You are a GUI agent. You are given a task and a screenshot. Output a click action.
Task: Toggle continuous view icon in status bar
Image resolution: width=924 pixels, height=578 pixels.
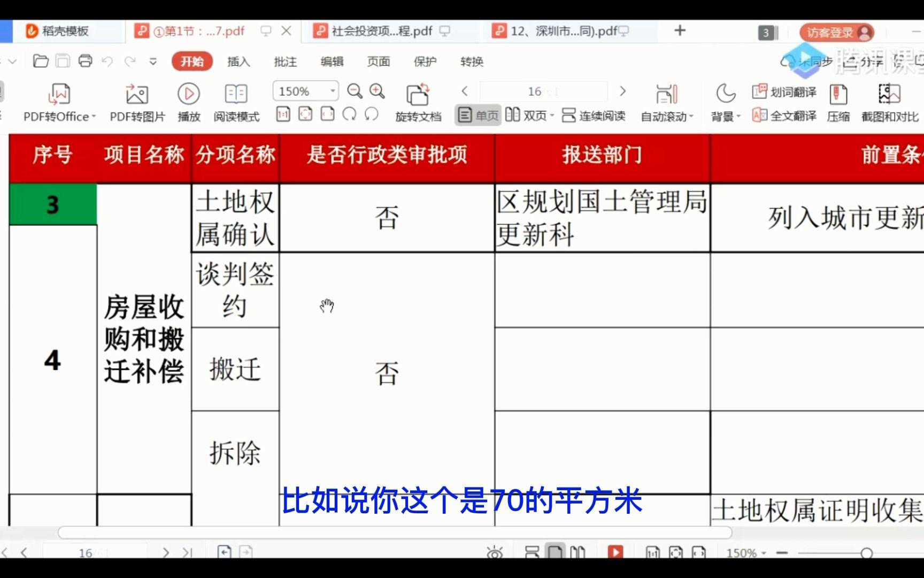(x=532, y=552)
